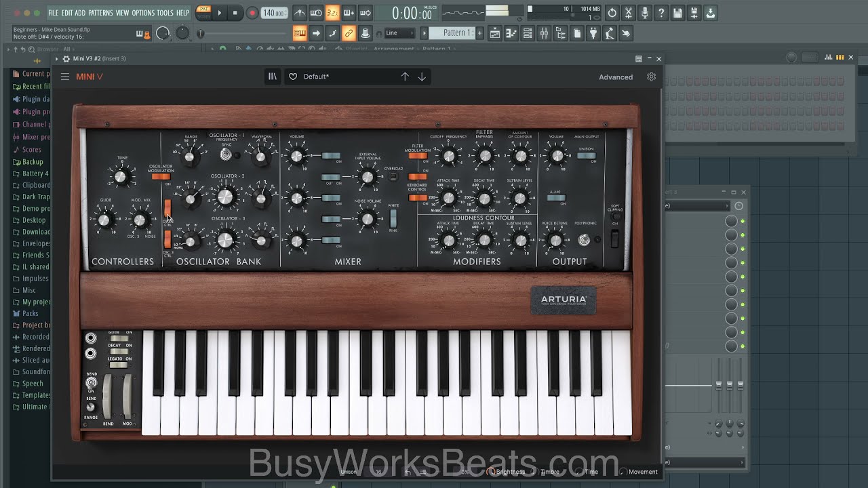The image size is (868, 488).
Task: Click the Glide knob
Action: 104,220
